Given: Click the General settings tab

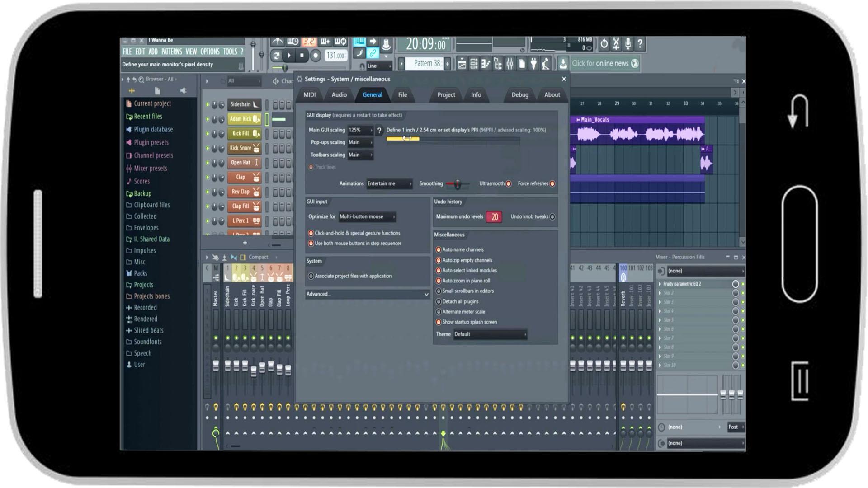Looking at the screenshot, I should tap(373, 95).
